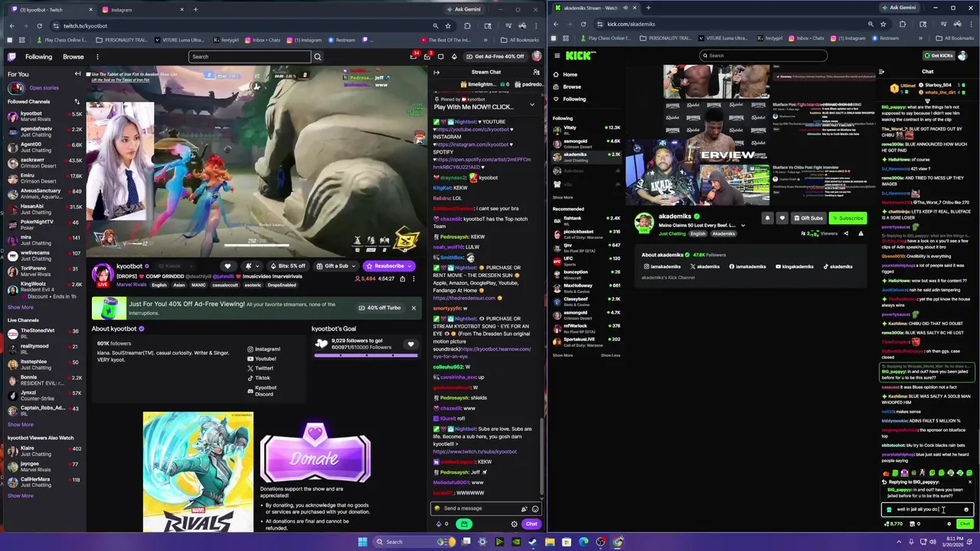Select asmongold in Kick Following list
The height and width of the screenshot is (551, 980).
(x=586, y=142)
